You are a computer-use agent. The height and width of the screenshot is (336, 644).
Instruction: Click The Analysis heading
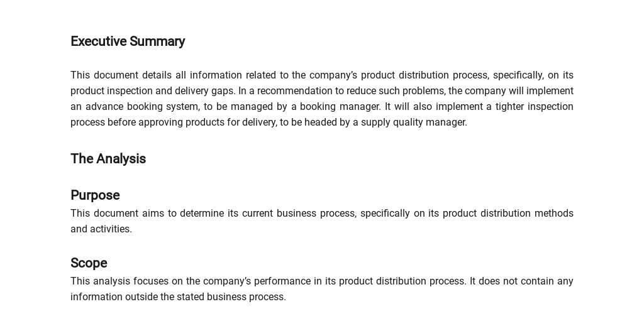pyautogui.click(x=108, y=159)
